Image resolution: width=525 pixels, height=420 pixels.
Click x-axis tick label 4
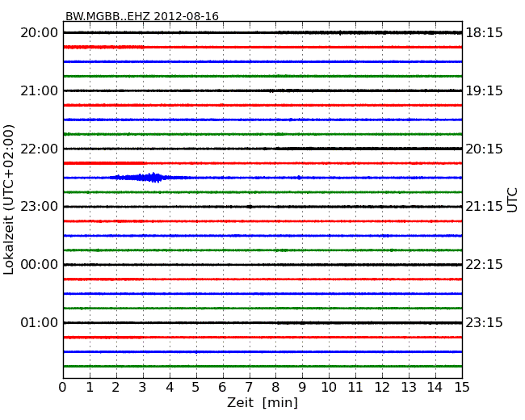pos(170,387)
